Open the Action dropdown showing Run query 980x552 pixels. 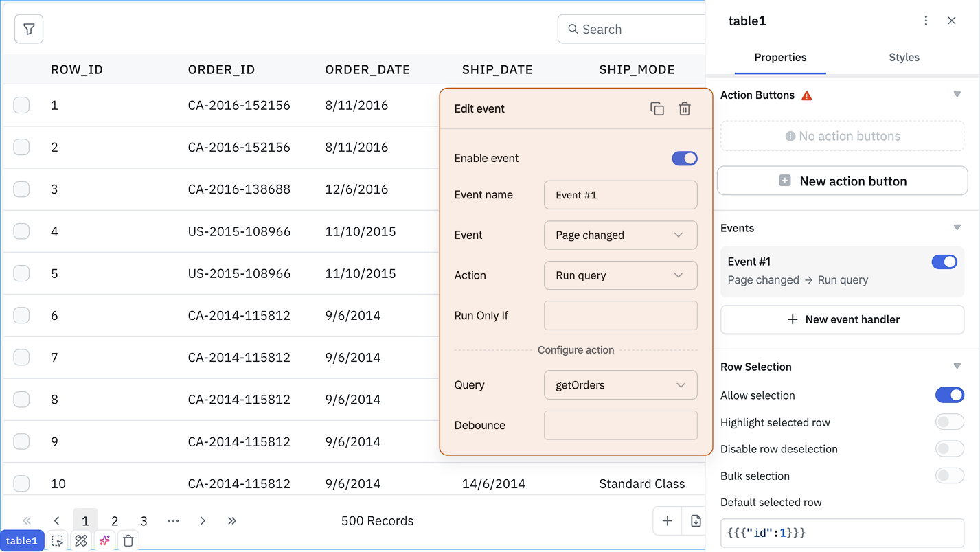621,275
